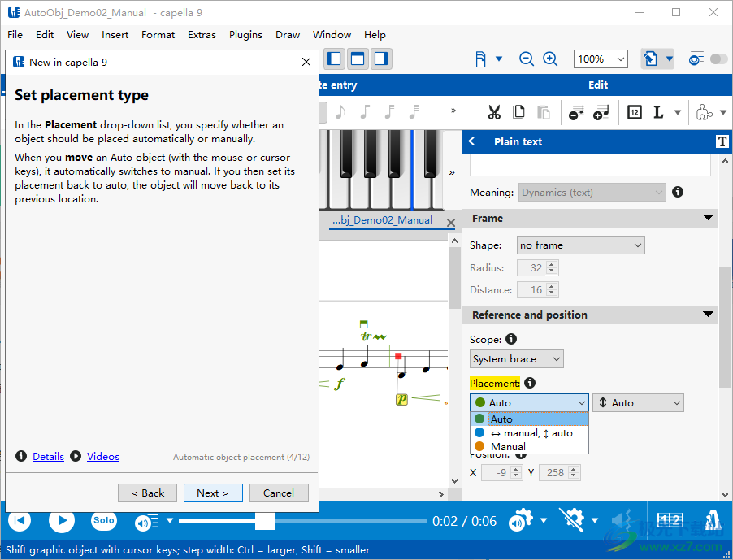Click the playback position slider handle

pyautogui.click(x=264, y=520)
